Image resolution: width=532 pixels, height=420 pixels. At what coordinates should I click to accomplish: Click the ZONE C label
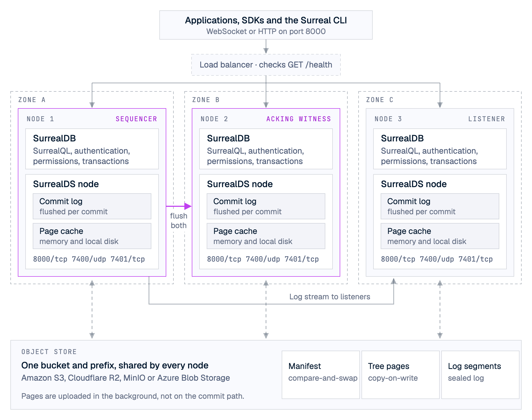(x=380, y=100)
